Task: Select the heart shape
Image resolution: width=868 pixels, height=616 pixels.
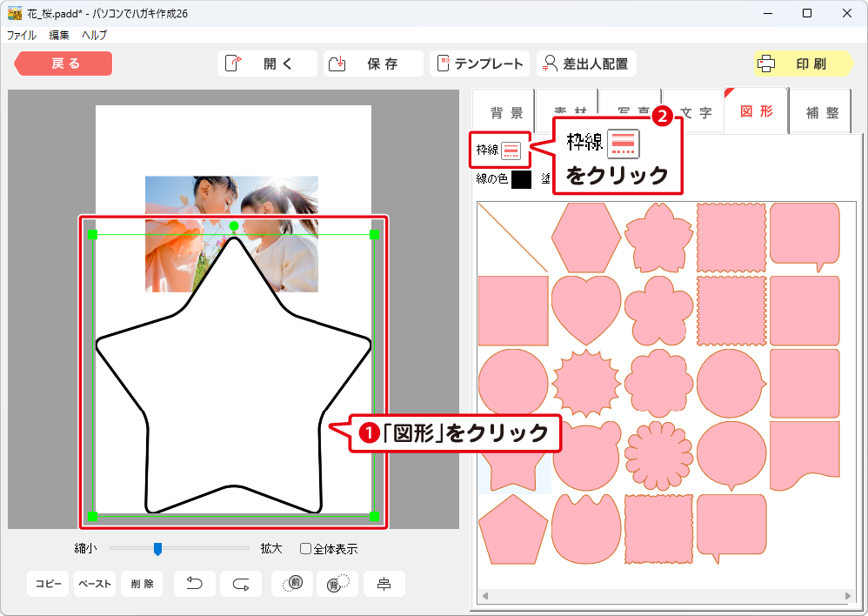Action: [x=585, y=309]
